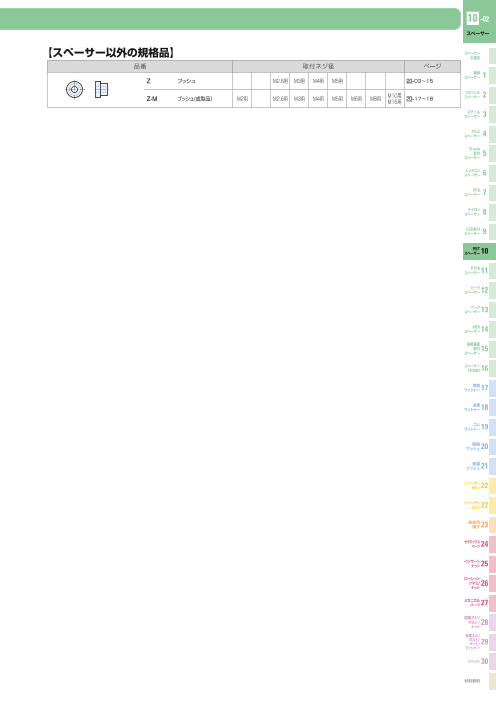This screenshot has height=701, width=496.
Task: Open the material data tab at the bottom
Action: [x=479, y=681]
